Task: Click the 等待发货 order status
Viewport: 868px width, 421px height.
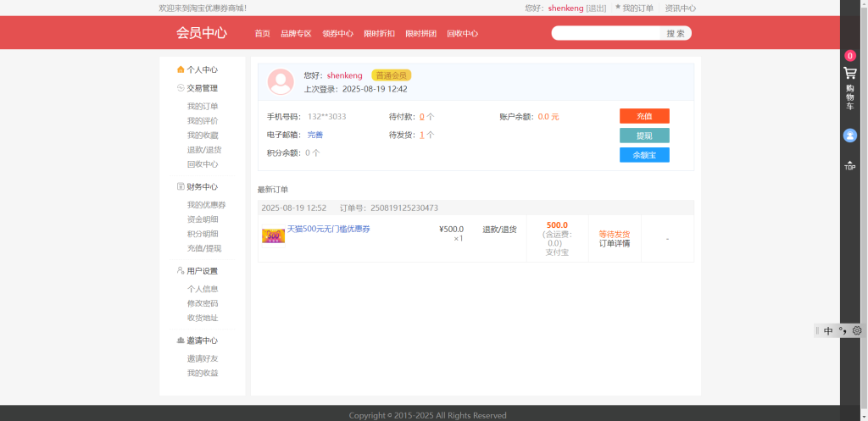Action: click(x=615, y=234)
